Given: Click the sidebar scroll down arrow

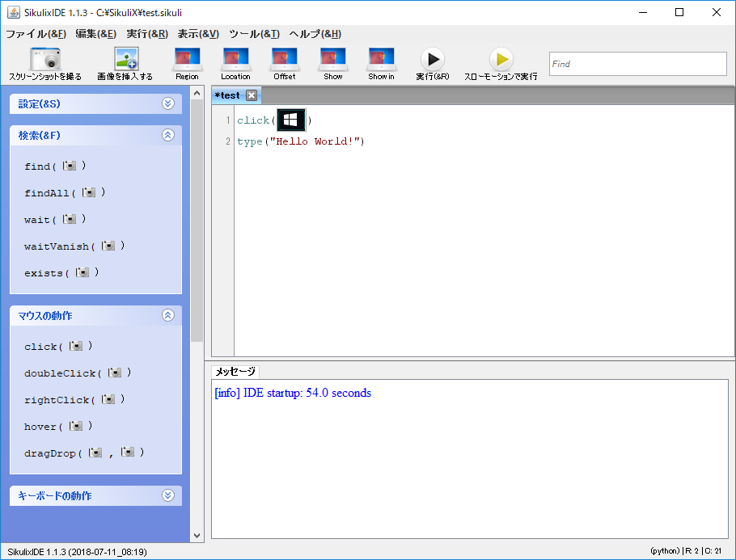Looking at the screenshot, I should point(197,536).
